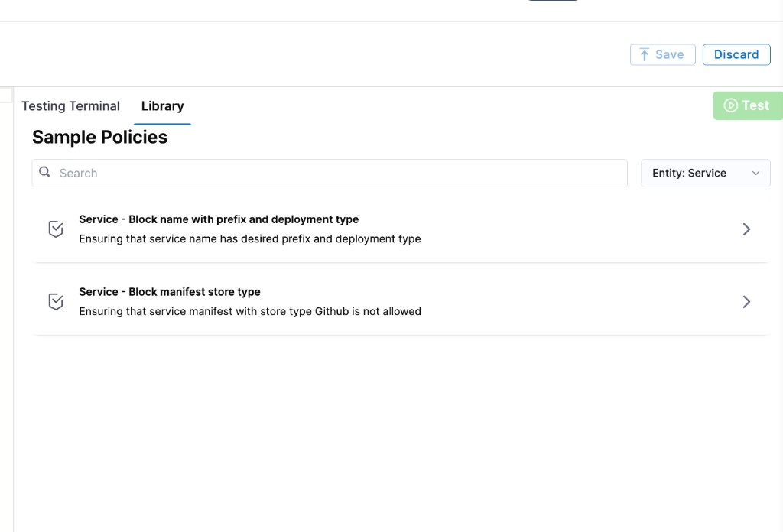Click the search magnifier icon
The width and height of the screenshot is (783, 532).
pyautogui.click(x=44, y=173)
